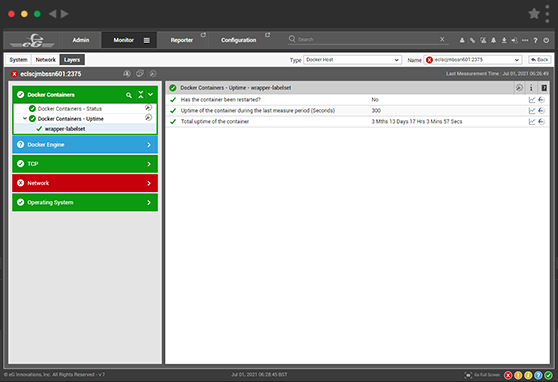Select Docker Containers - Uptime test
The image size is (558, 382).
[70, 119]
